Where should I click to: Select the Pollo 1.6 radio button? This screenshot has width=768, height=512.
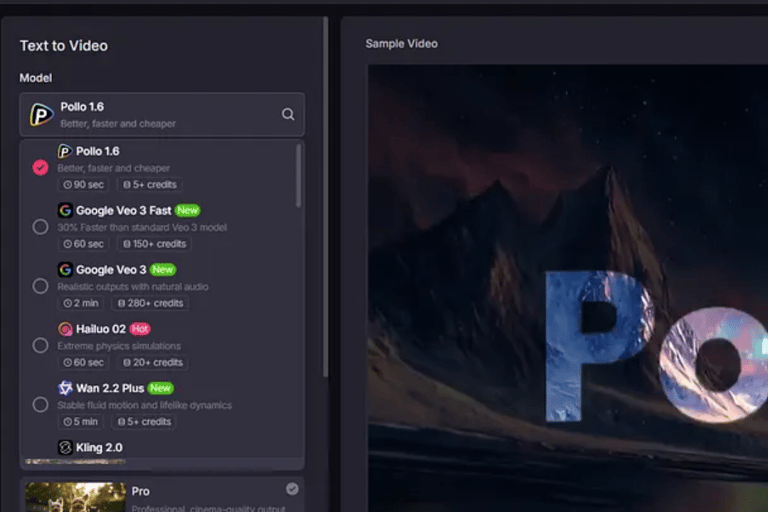point(40,168)
